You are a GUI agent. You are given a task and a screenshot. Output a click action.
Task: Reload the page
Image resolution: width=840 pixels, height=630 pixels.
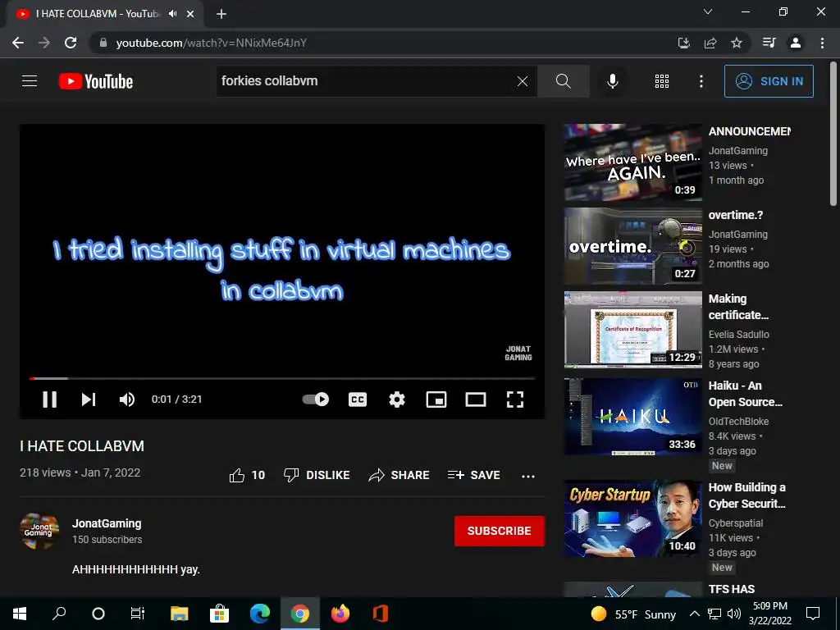pos(71,43)
